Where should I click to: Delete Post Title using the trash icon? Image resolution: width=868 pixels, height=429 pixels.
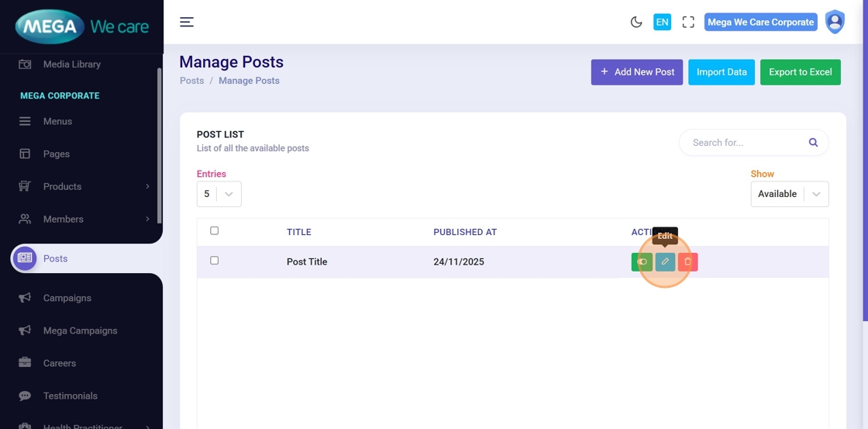pyautogui.click(x=687, y=262)
